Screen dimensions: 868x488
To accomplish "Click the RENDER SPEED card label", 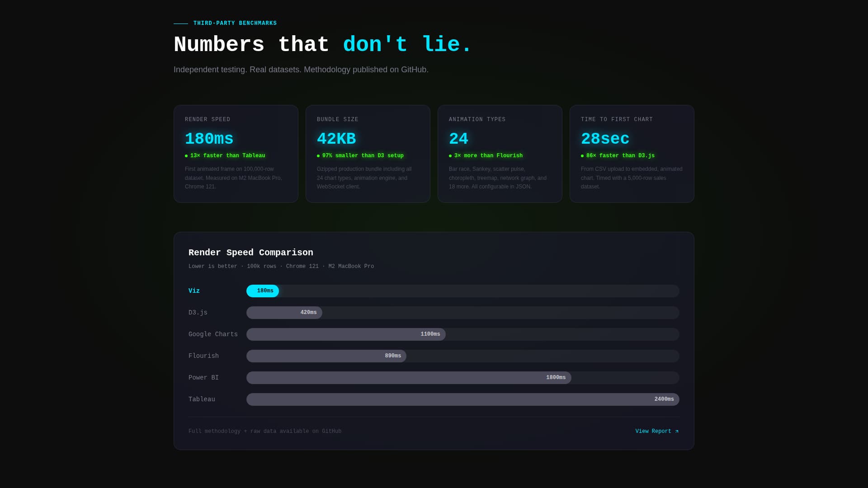I will 208,119.
